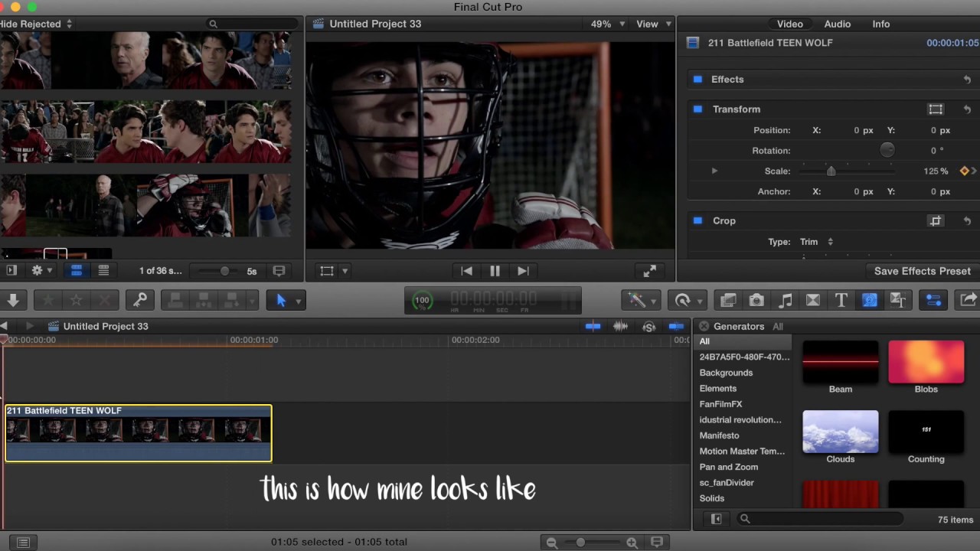Open the Timeline Index list icon
This screenshot has width=980, height=551.
(23, 543)
